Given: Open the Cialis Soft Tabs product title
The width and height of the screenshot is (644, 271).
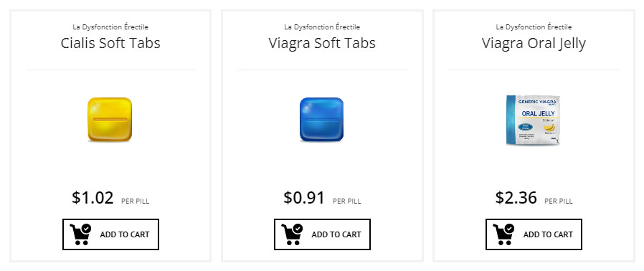Looking at the screenshot, I should 110,43.
